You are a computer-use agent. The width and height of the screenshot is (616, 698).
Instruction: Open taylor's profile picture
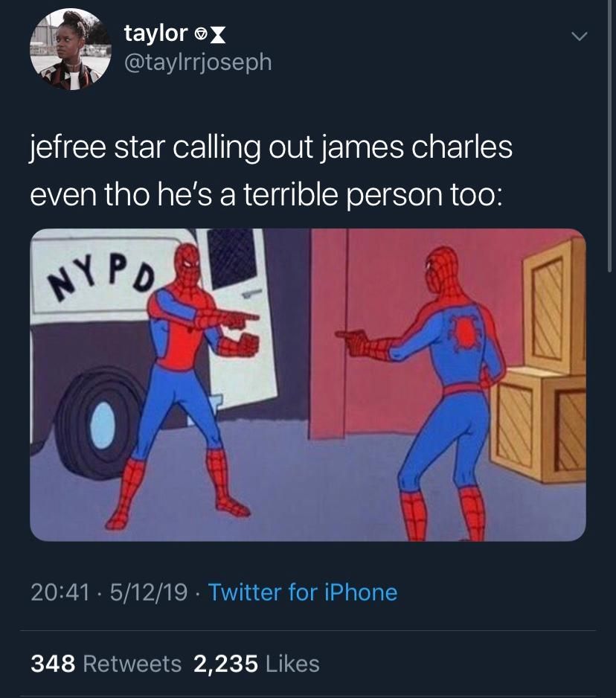71,49
